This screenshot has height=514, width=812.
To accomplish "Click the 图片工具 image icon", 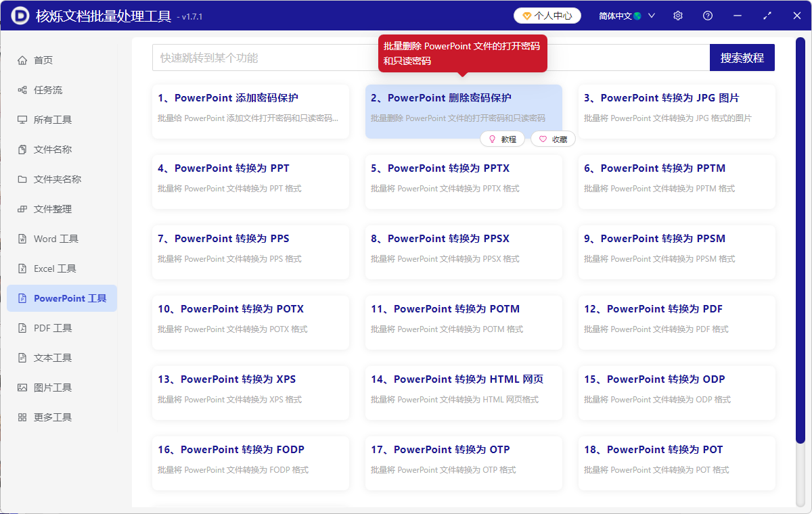I will pos(22,388).
